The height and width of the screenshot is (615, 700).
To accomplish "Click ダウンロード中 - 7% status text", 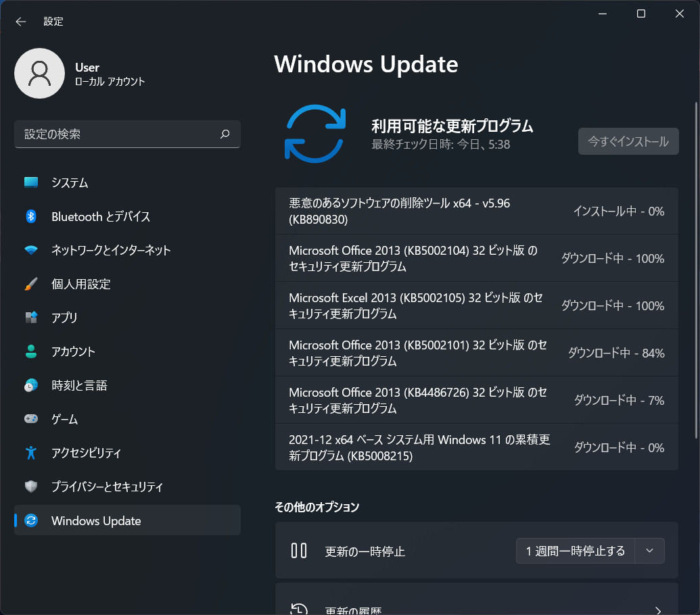I will point(620,400).
